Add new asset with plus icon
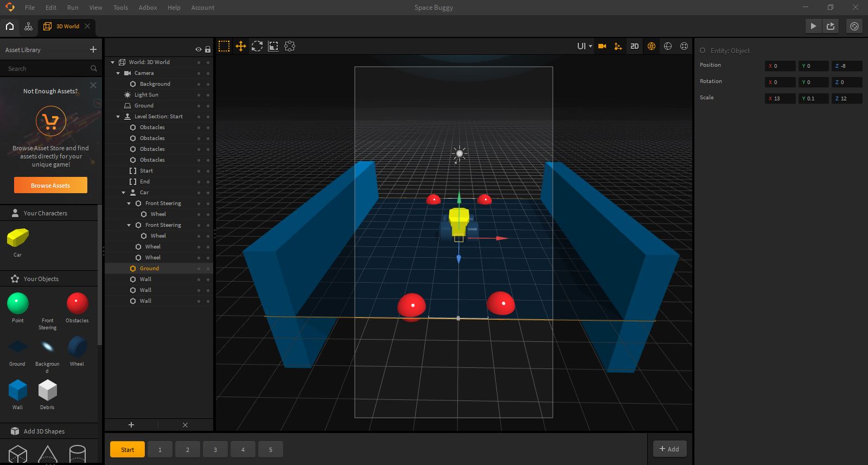This screenshot has width=868, height=465. coord(93,49)
